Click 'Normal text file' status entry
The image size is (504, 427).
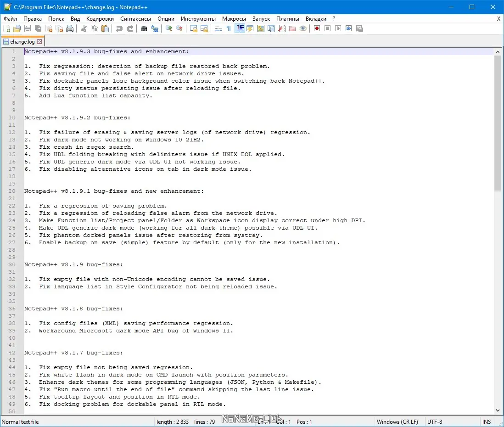(x=20, y=421)
